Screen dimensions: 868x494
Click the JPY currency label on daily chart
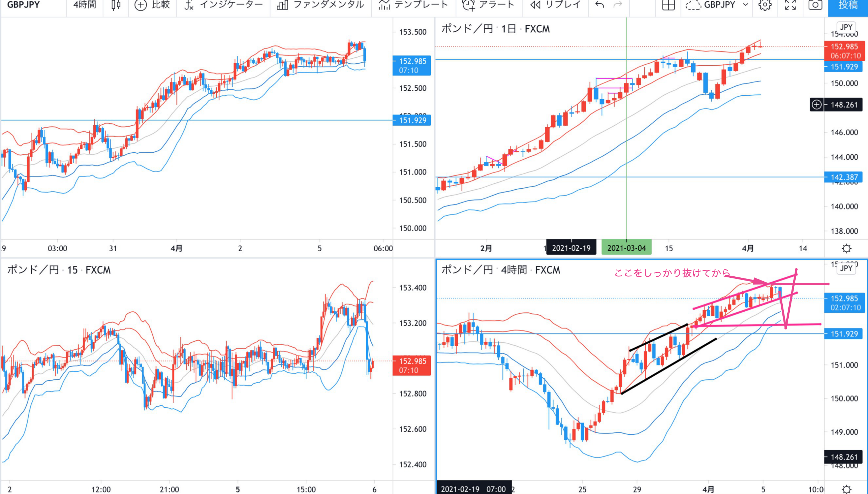(846, 27)
